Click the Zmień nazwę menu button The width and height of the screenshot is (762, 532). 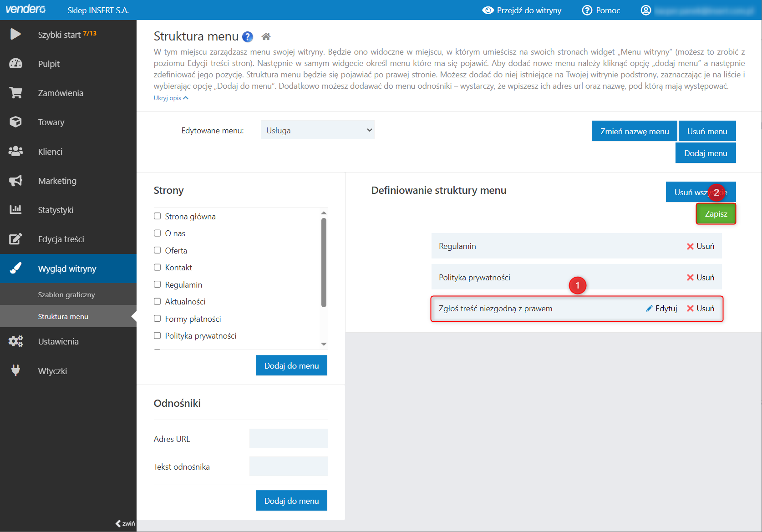pos(635,131)
